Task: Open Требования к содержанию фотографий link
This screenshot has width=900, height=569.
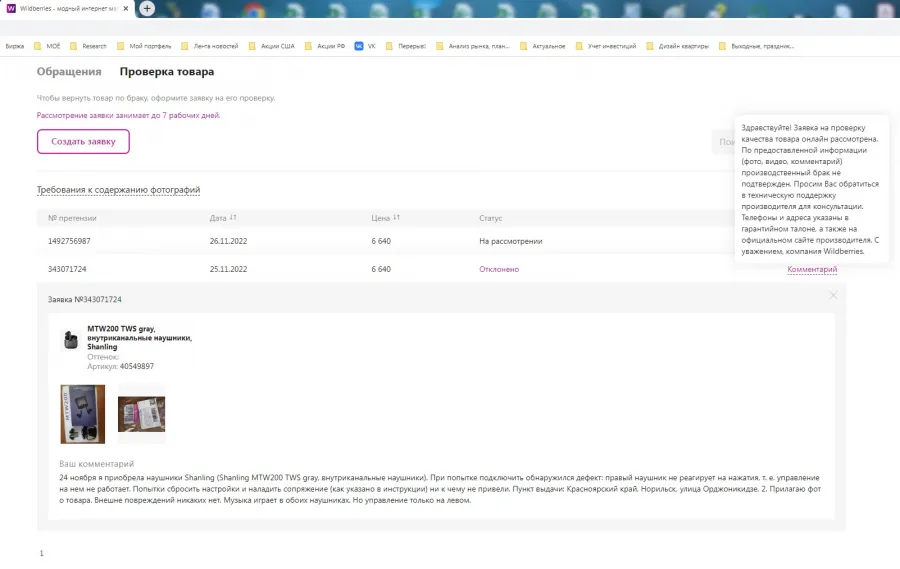Action: pyautogui.click(x=118, y=189)
